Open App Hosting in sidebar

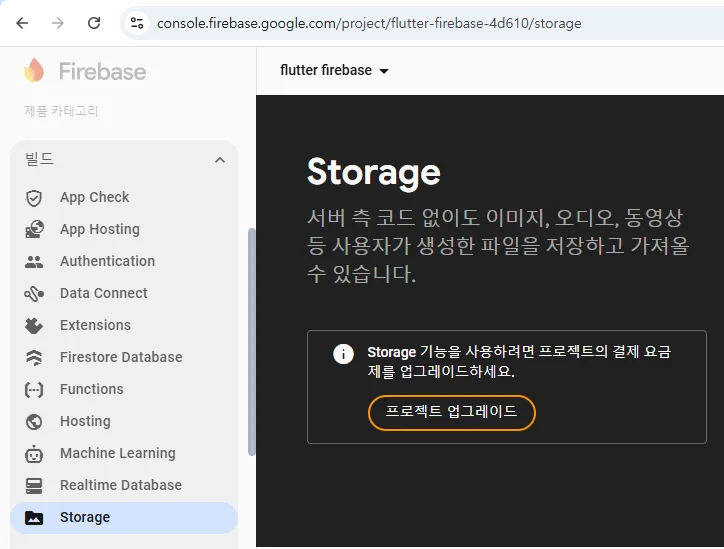tap(124, 229)
